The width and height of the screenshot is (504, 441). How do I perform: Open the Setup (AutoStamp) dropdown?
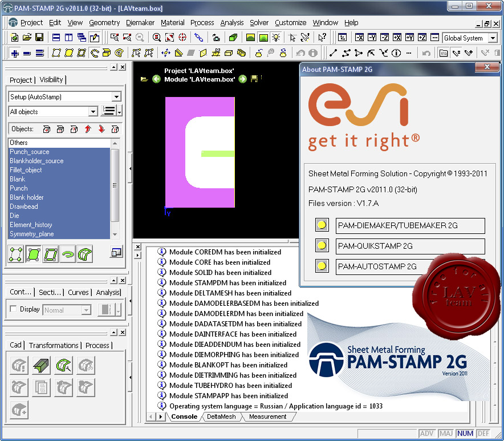point(116,96)
